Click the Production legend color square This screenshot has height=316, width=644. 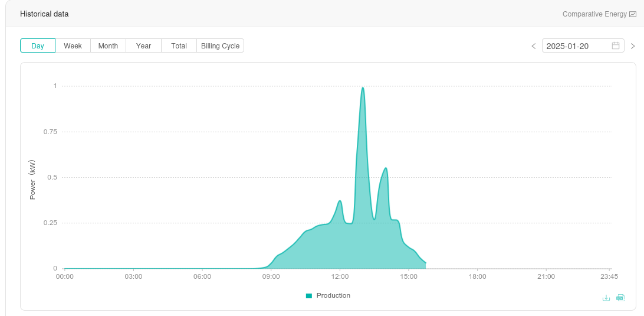click(x=309, y=296)
